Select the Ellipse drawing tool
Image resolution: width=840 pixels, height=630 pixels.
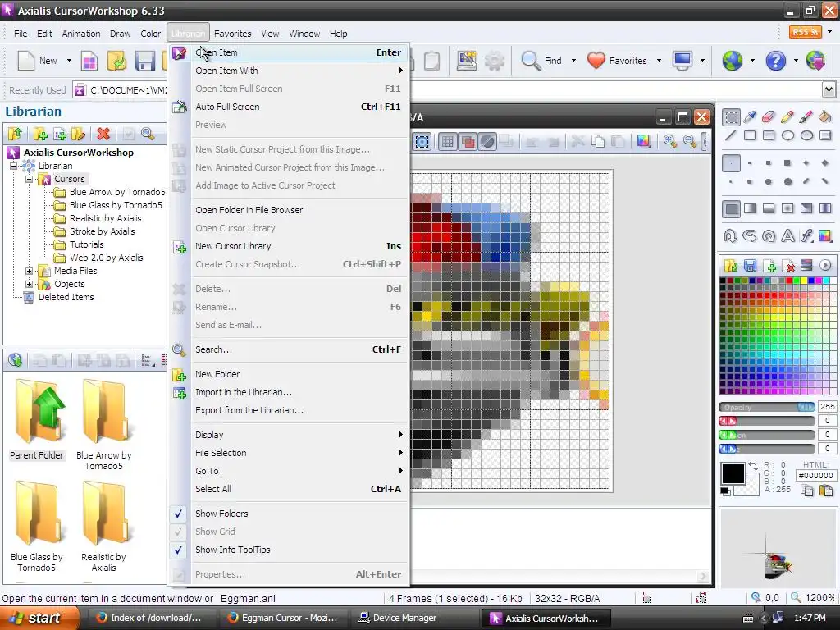787,135
